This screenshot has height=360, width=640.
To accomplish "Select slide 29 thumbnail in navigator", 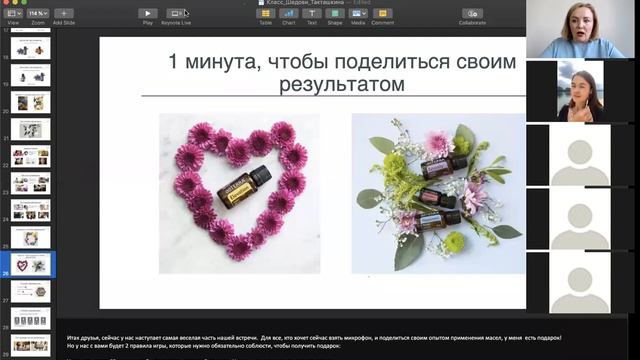I will (31, 345).
